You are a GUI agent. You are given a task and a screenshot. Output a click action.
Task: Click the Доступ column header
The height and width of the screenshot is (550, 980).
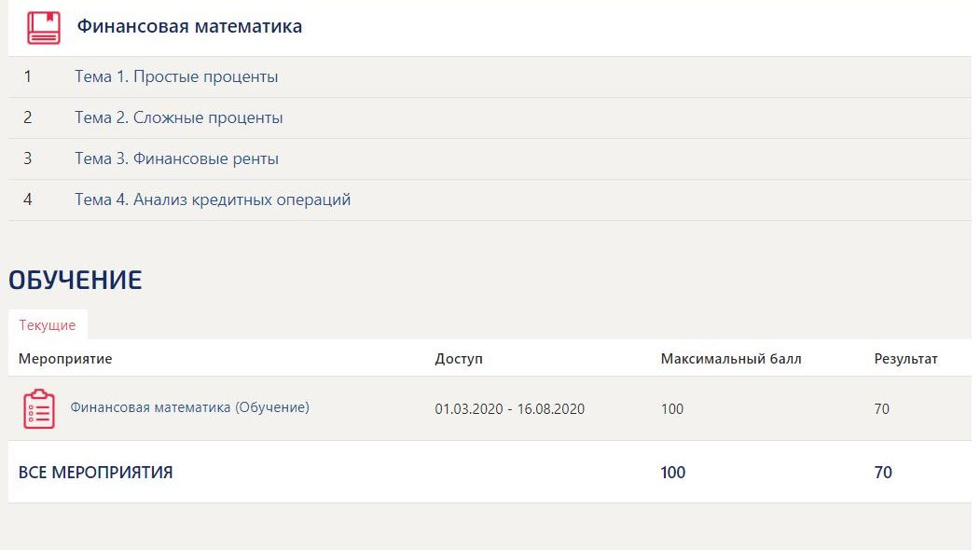pos(459,358)
